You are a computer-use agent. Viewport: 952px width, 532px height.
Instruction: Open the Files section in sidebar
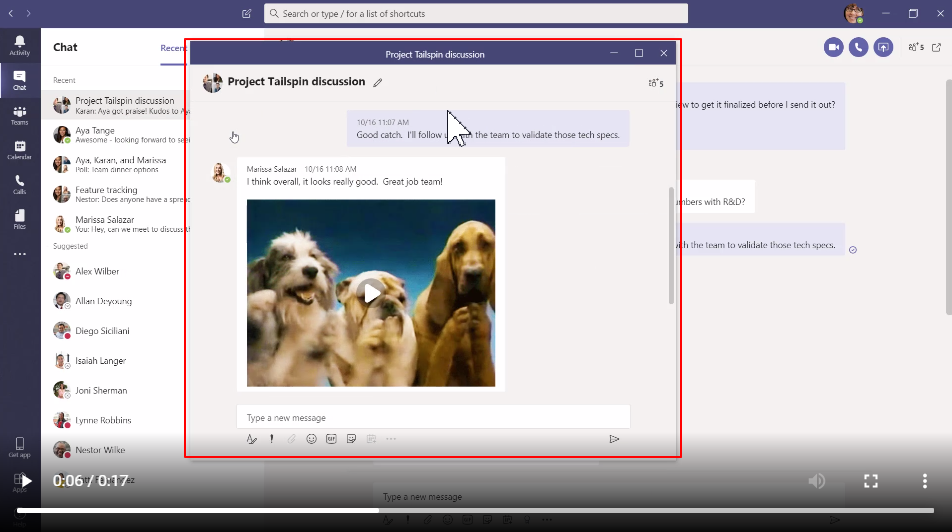pyautogui.click(x=19, y=219)
